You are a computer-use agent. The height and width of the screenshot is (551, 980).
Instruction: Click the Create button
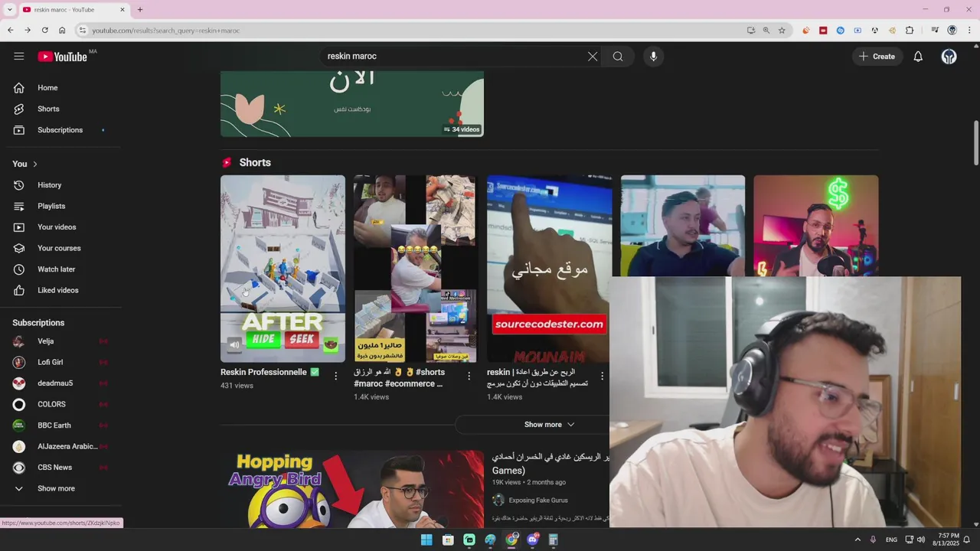point(877,56)
